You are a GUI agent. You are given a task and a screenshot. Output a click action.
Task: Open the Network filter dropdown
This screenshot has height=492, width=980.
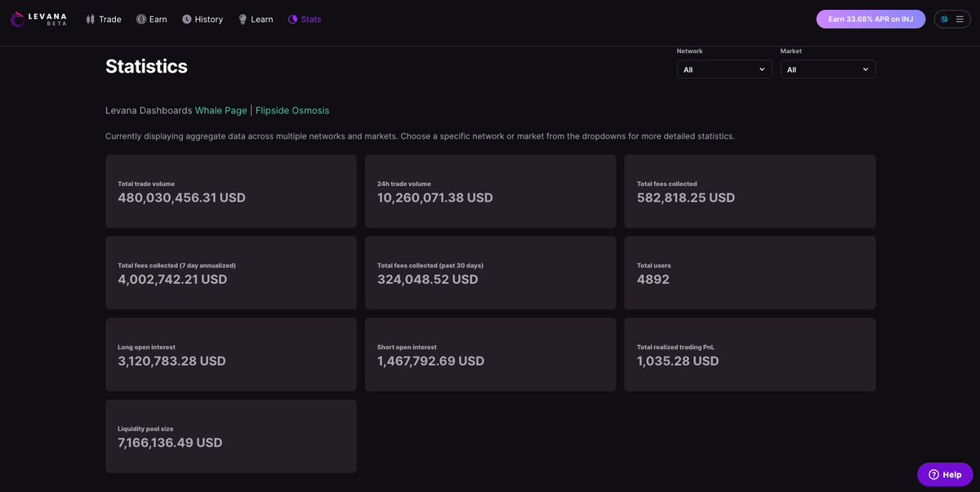pyautogui.click(x=724, y=68)
